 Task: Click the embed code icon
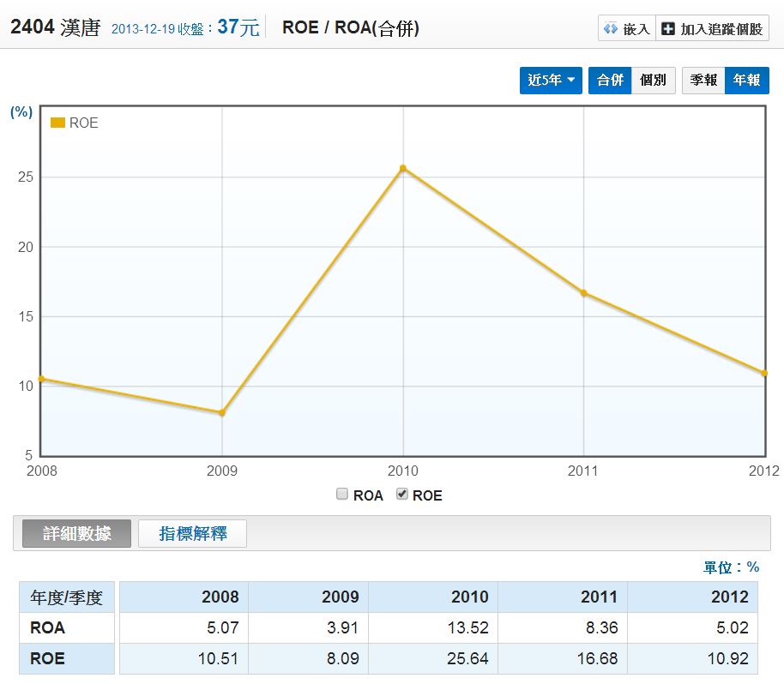(x=611, y=29)
